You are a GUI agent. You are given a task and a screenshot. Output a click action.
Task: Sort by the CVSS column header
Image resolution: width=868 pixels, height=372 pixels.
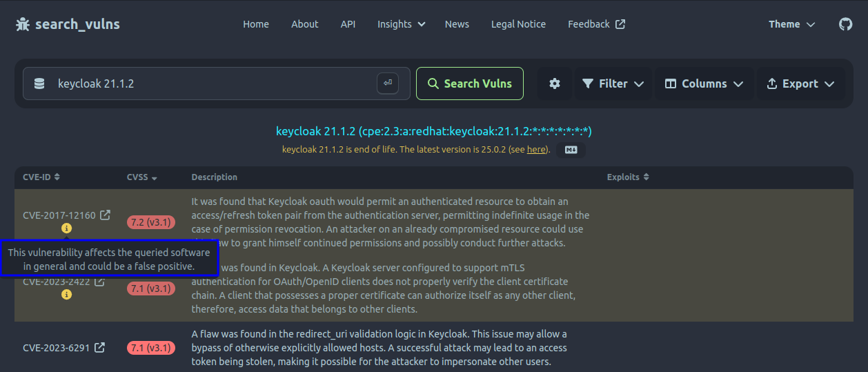pyautogui.click(x=142, y=177)
